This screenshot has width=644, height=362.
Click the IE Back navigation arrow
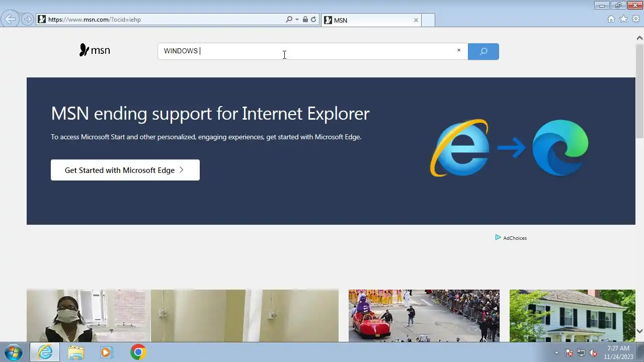pos(10,19)
